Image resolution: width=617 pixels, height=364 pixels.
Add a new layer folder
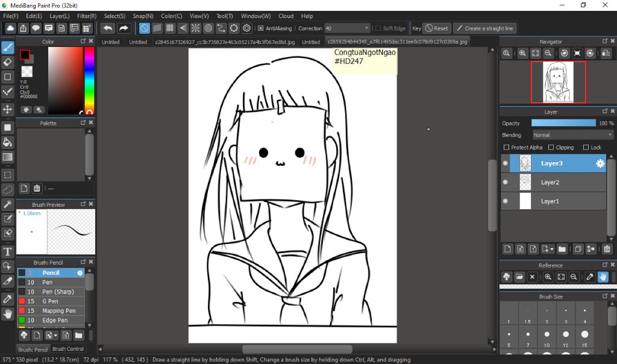coord(562,249)
